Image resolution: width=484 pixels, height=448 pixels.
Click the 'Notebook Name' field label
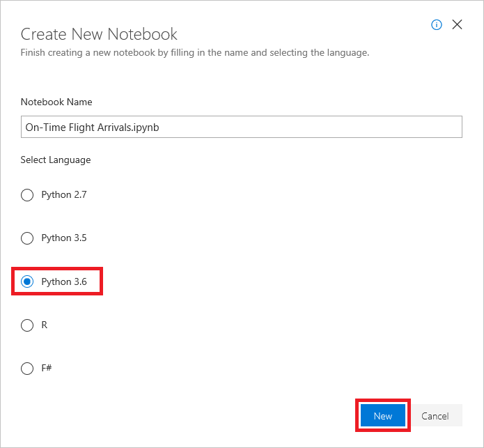[x=56, y=102]
